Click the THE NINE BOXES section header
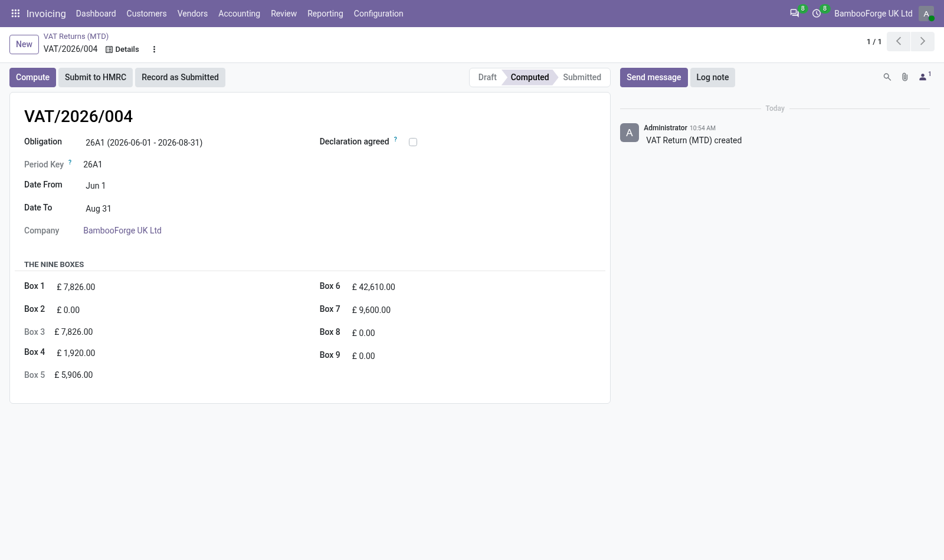The width and height of the screenshot is (944, 560). (x=54, y=265)
